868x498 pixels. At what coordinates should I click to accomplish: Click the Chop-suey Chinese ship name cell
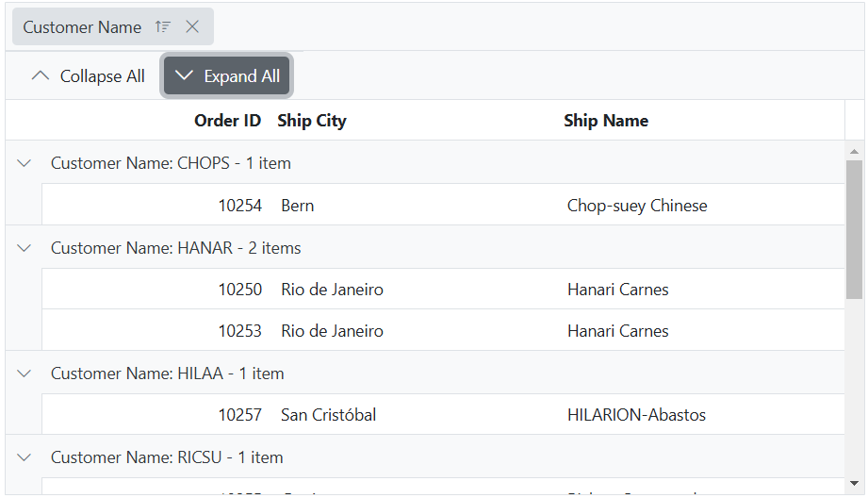pyautogui.click(x=637, y=206)
